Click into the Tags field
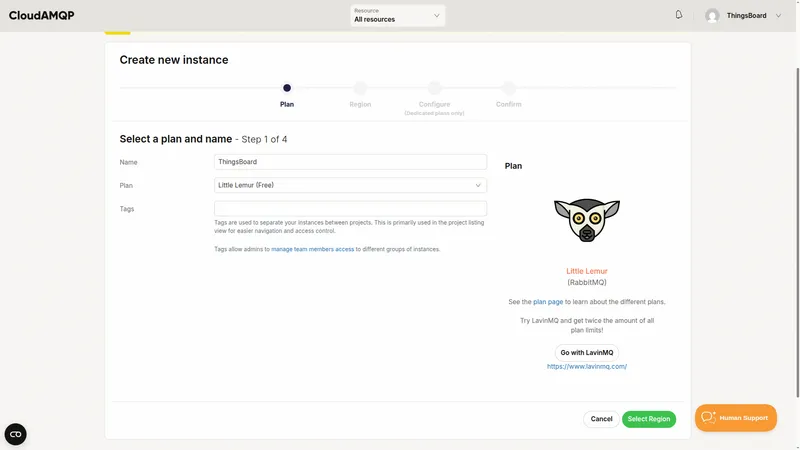 350,208
